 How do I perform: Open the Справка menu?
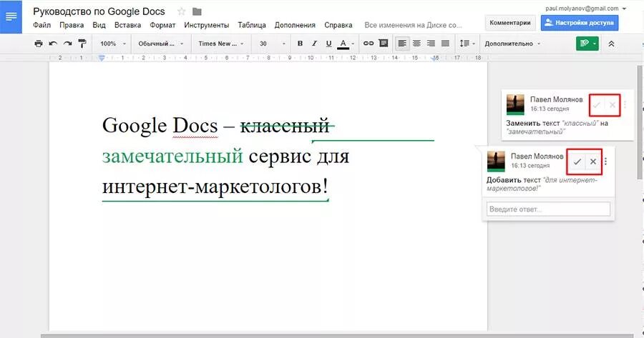[x=338, y=25]
